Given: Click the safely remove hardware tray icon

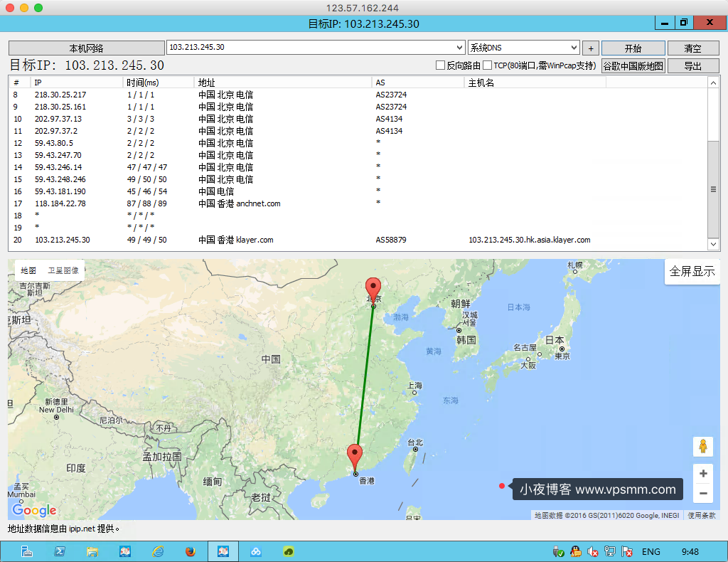Looking at the screenshot, I should [x=559, y=551].
